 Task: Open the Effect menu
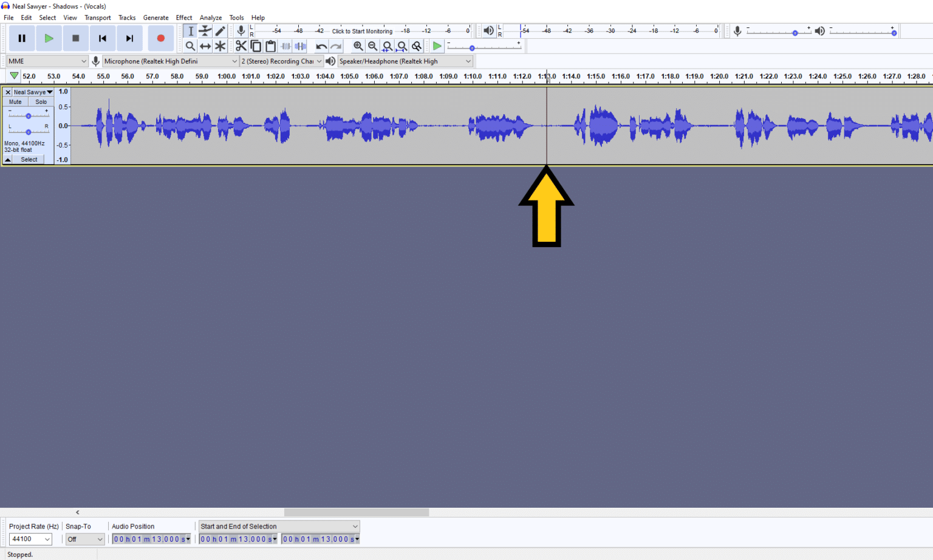click(184, 17)
